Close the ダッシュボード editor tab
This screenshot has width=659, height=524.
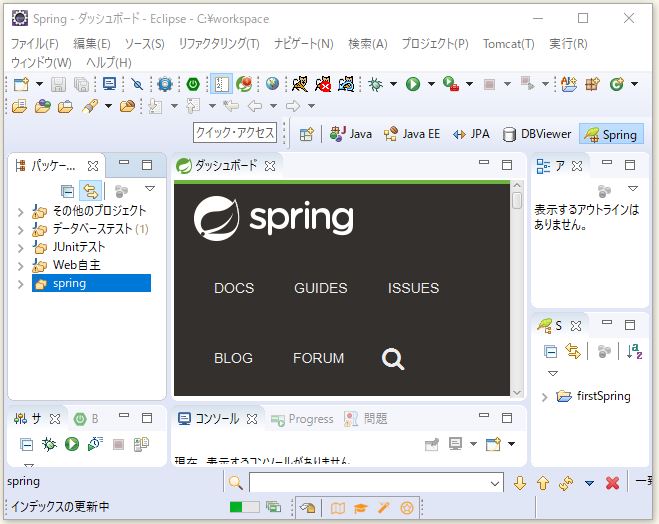click(x=270, y=166)
